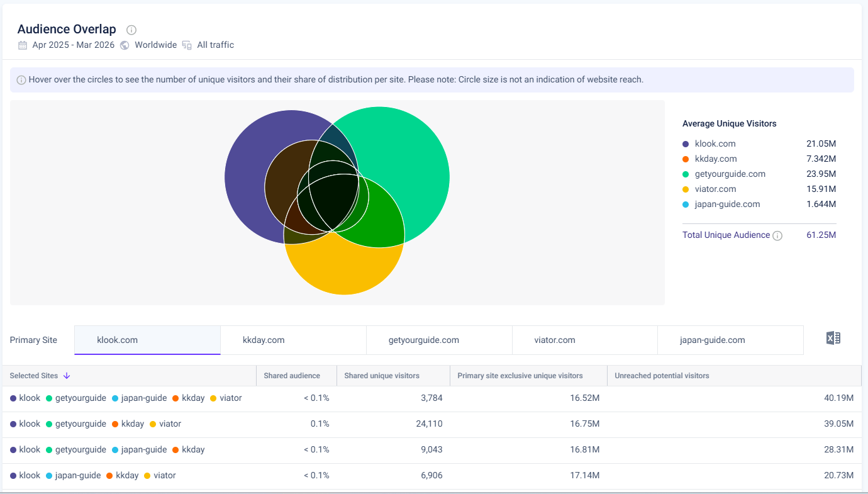Click klook.com in the Average Unique Visitors legend

tap(715, 144)
